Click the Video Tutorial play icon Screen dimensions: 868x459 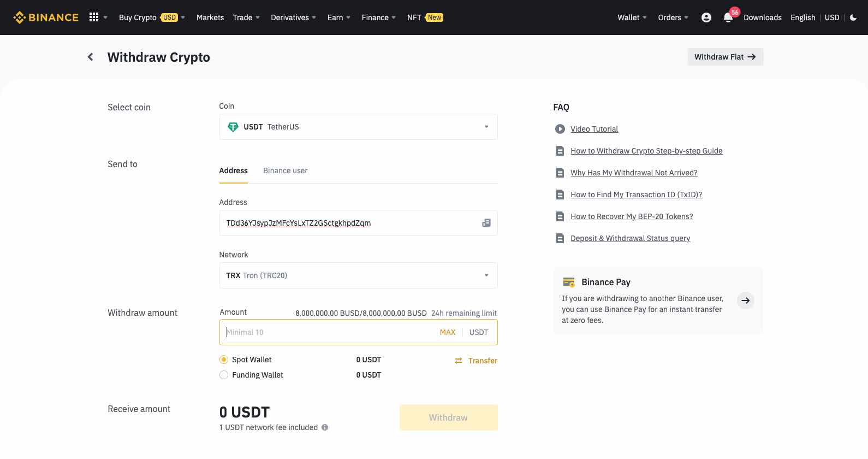(x=560, y=129)
